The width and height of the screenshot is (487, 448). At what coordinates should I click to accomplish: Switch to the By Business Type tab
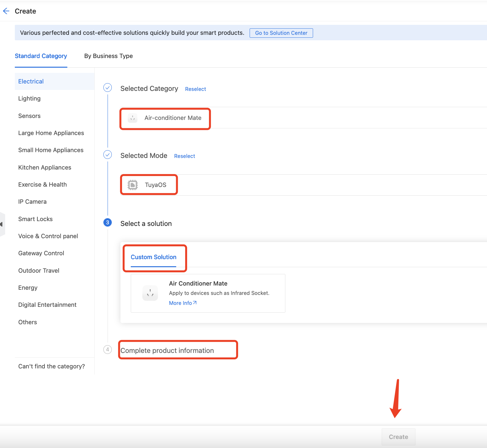109,56
